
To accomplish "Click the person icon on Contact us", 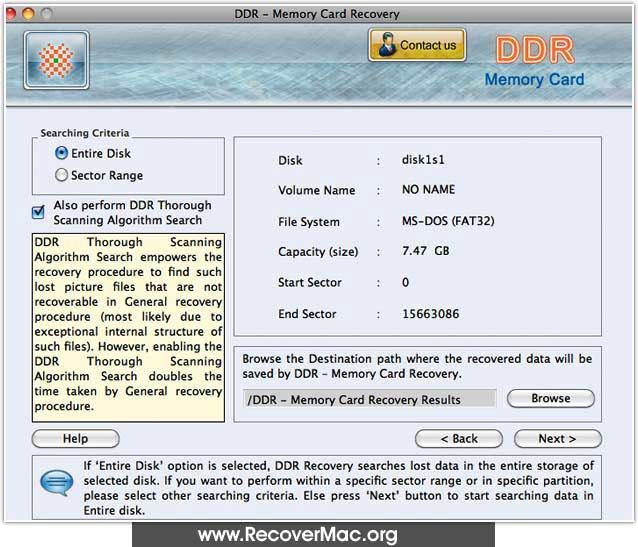I will 385,45.
